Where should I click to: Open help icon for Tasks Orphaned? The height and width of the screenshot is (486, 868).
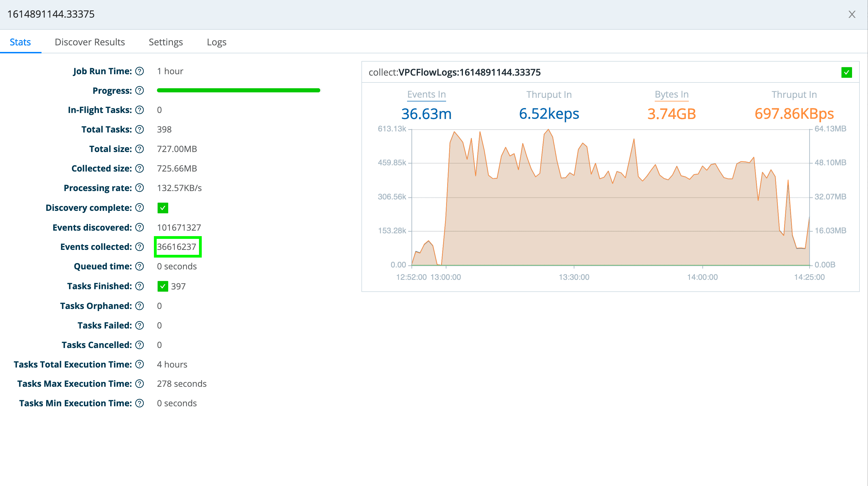click(140, 306)
